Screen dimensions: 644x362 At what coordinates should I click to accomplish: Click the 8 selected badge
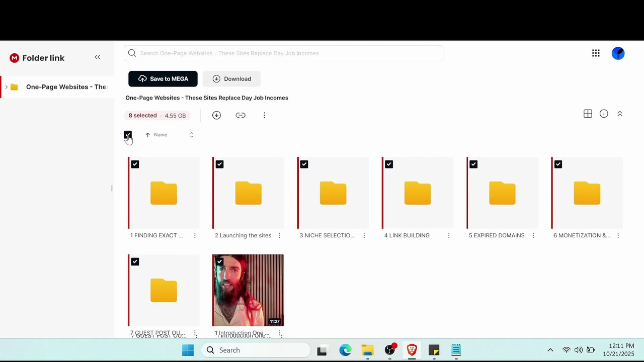pos(157,116)
